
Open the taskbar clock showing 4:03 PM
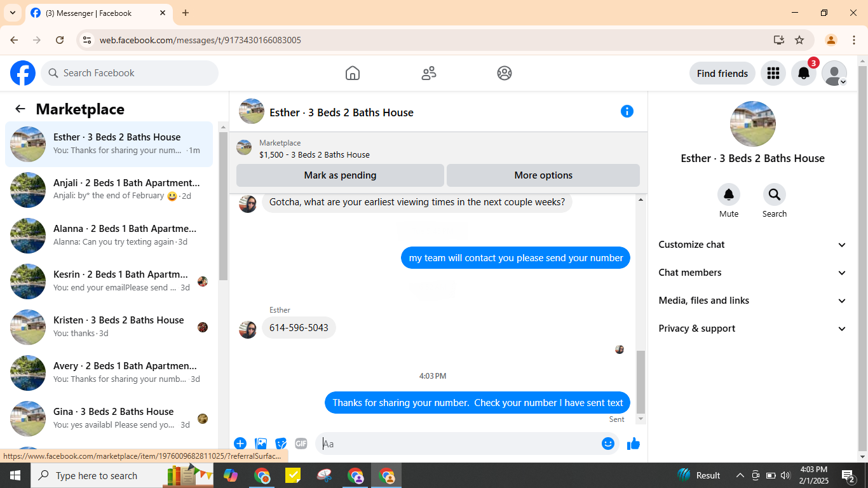(x=813, y=475)
